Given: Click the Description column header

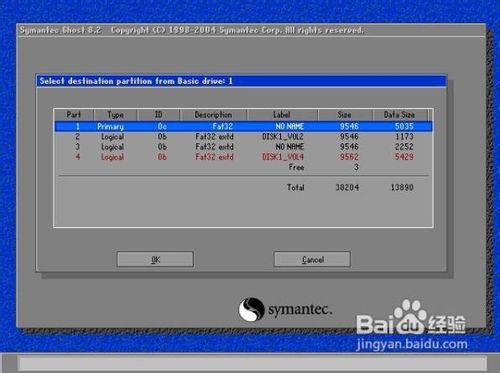Looking at the screenshot, I should 213,115.
